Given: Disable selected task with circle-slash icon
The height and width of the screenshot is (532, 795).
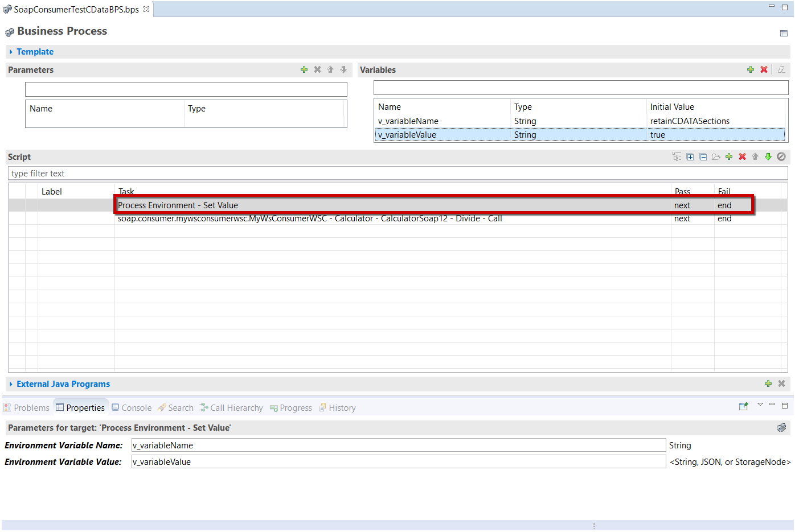Looking at the screenshot, I should click(781, 156).
